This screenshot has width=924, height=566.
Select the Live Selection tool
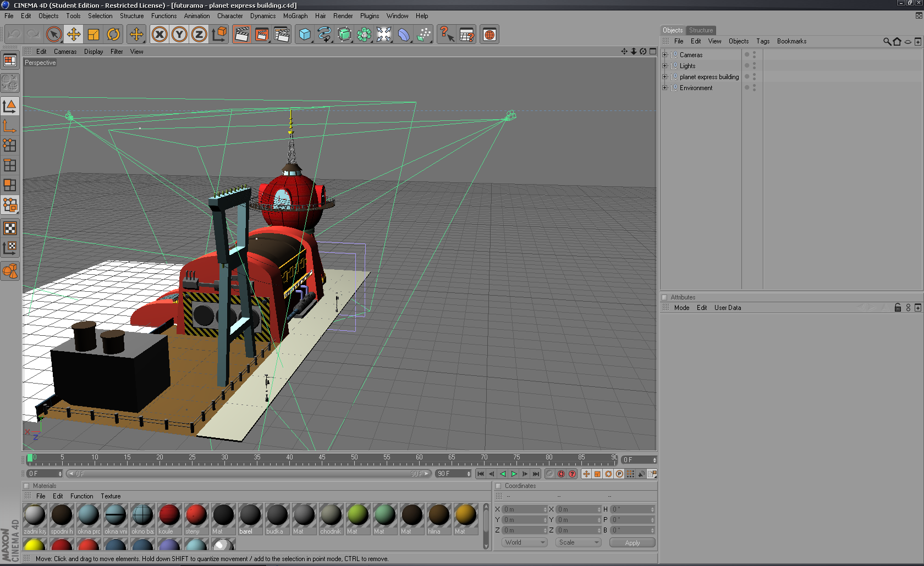[53, 35]
